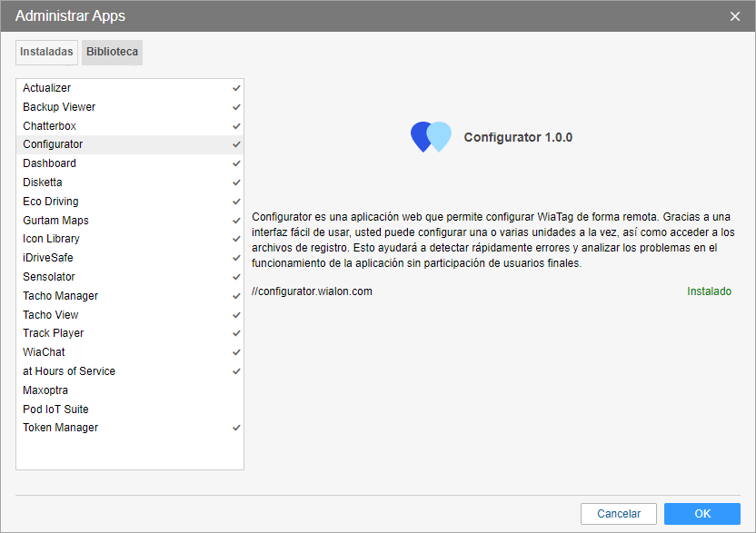Click the checkmark beside Token Manager

point(236,428)
